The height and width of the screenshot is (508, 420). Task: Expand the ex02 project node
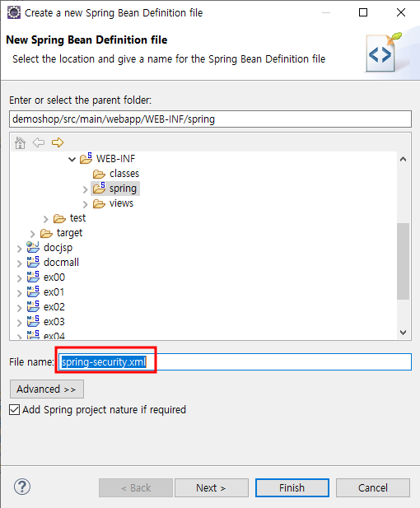click(x=20, y=308)
